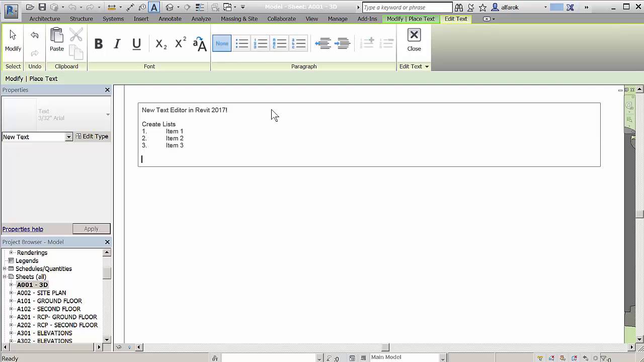Screen dimensions: 644x362
Task: Toggle All Caps formatting
Action: coord(200,44)
